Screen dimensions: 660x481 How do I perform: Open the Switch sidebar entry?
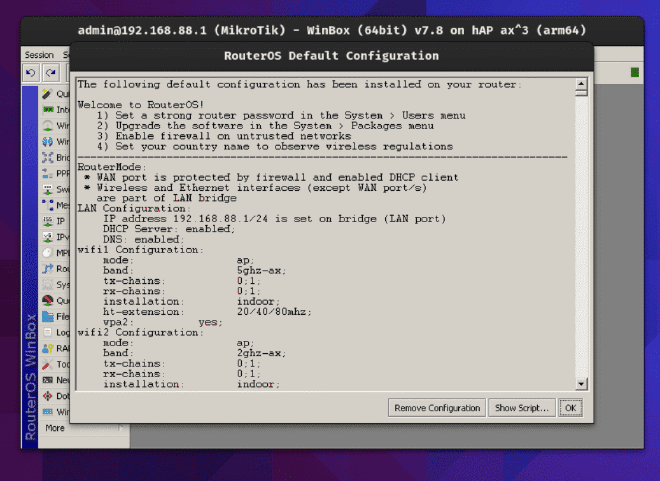click(55, 189)
